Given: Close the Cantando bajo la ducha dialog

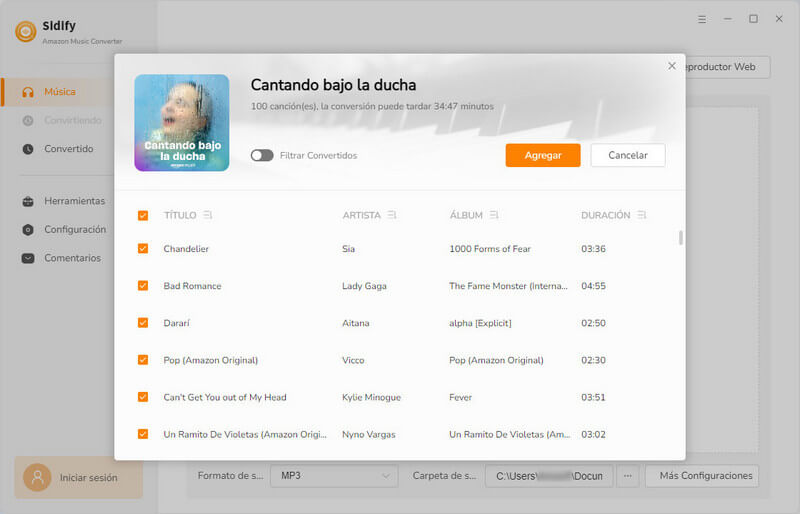Looking at the screenshot, I should coord(672,66).
